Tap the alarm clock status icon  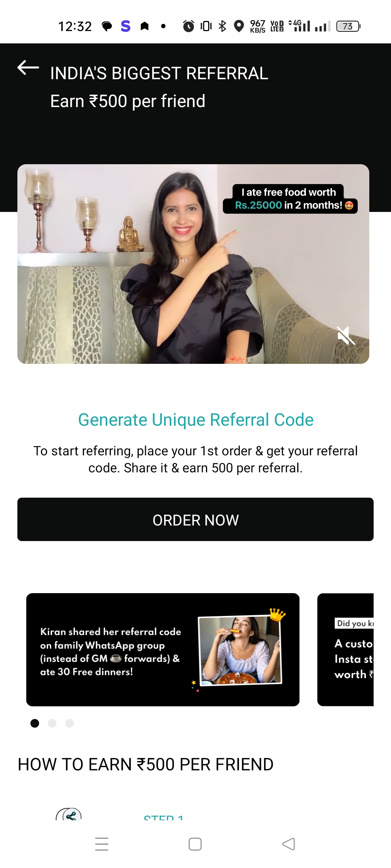coord(188,26)
